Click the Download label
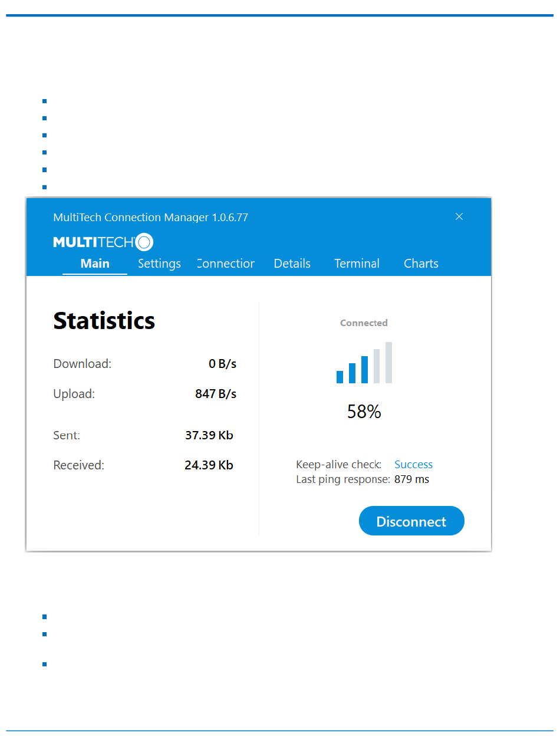This screenshot has width=560, height=743. tap(83, 364)
